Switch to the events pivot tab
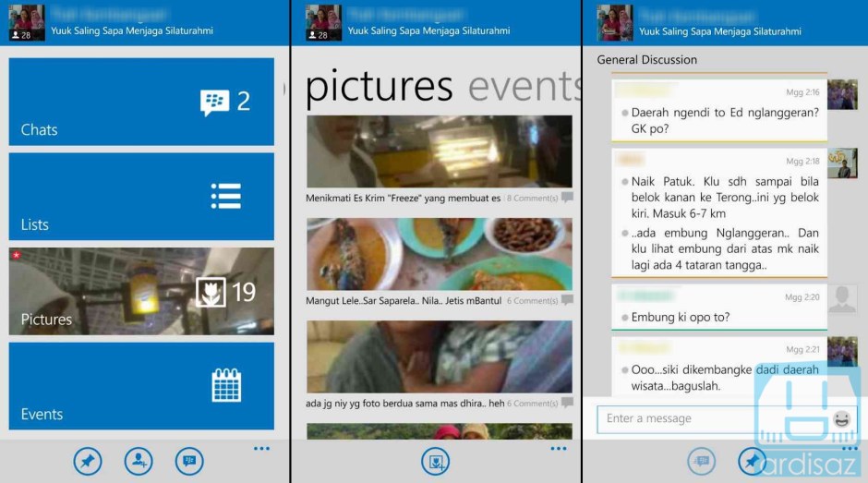Viewport: 868px width, 483px height. click(x=524, y=86)
